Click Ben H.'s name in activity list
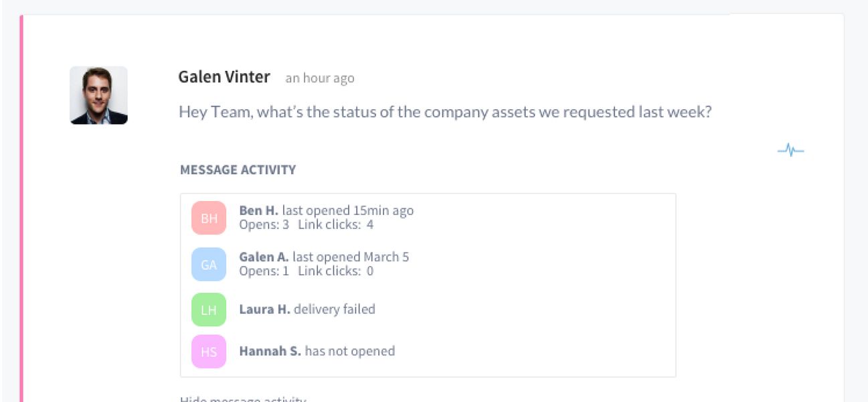The height and width of the screenshot is (402, 868). 258,210
